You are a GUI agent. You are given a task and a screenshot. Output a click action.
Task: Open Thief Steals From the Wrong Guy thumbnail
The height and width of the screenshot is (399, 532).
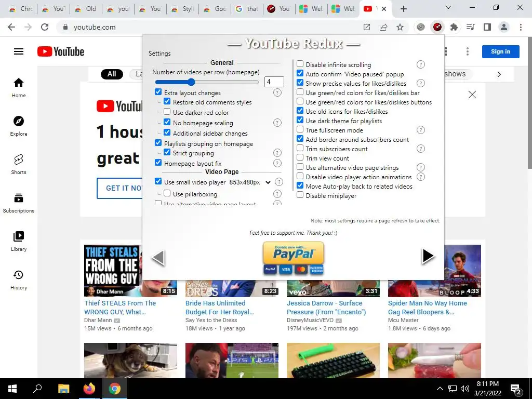tap(130, 271)
